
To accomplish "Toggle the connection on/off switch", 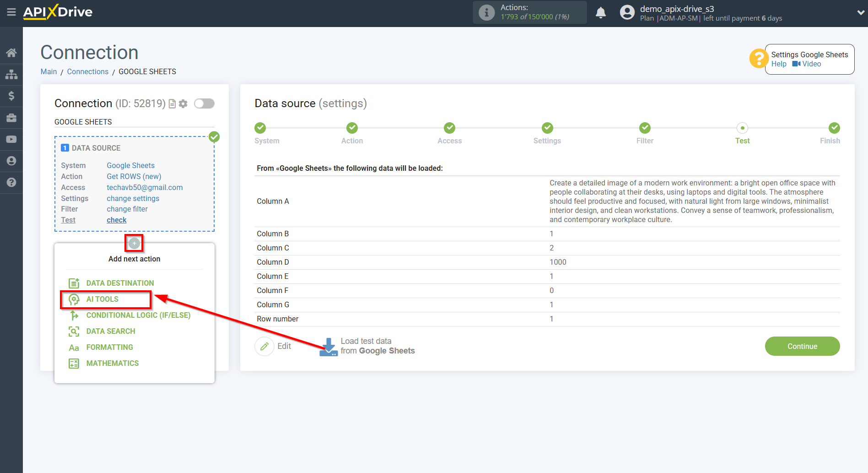I will pos(204,103).
